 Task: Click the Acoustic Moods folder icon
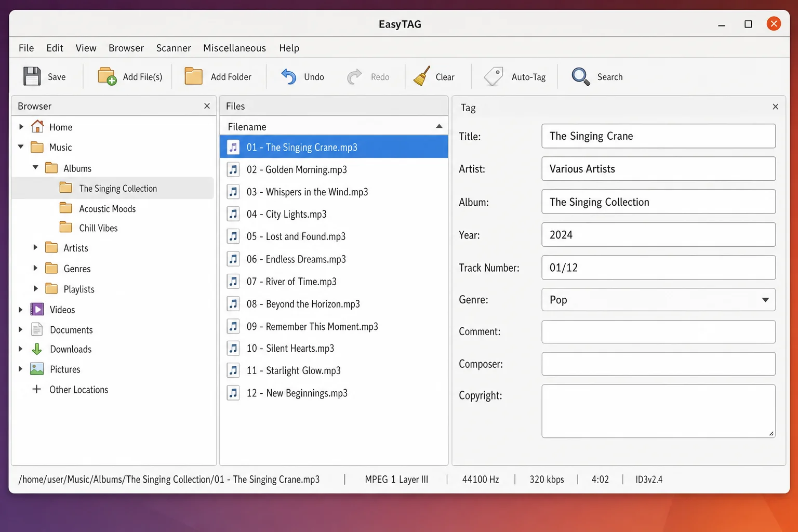pyautogui.click(x=66, y=208)
